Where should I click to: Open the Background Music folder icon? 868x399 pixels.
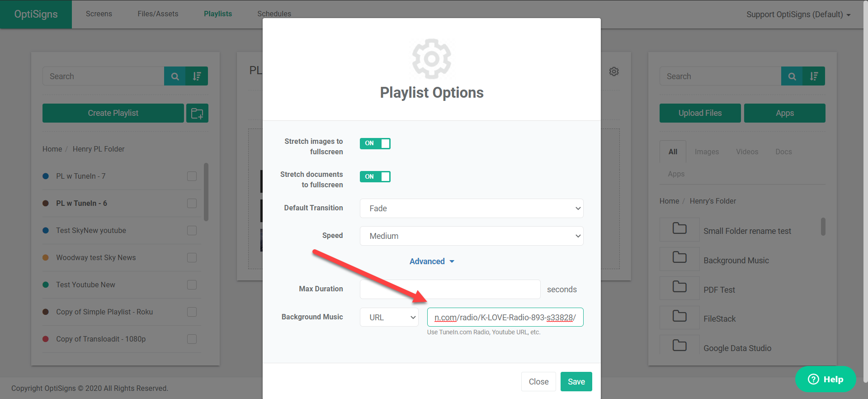pyautogui.click(x=679, y=258)
